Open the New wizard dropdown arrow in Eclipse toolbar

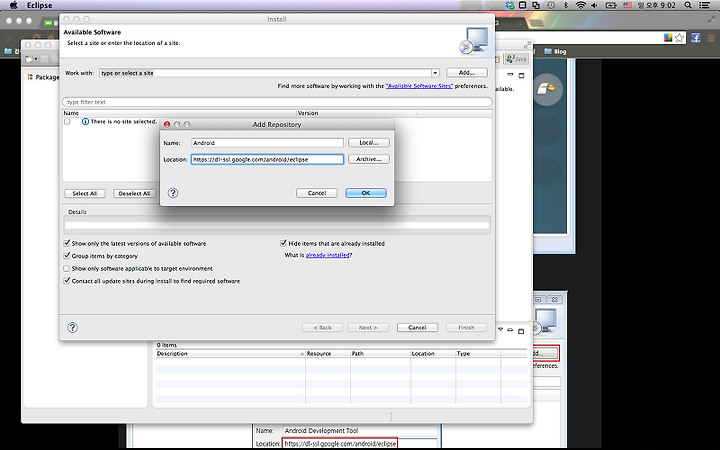tap(35, 59)
